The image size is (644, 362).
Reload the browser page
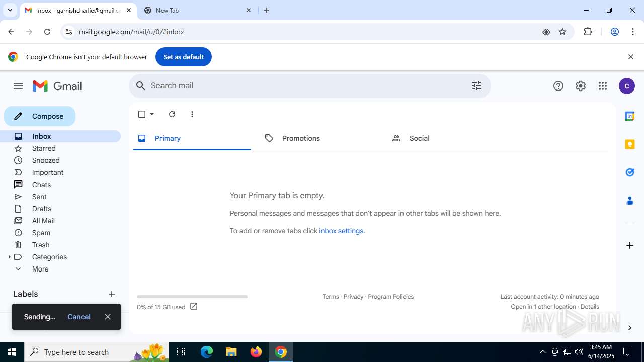47,32
